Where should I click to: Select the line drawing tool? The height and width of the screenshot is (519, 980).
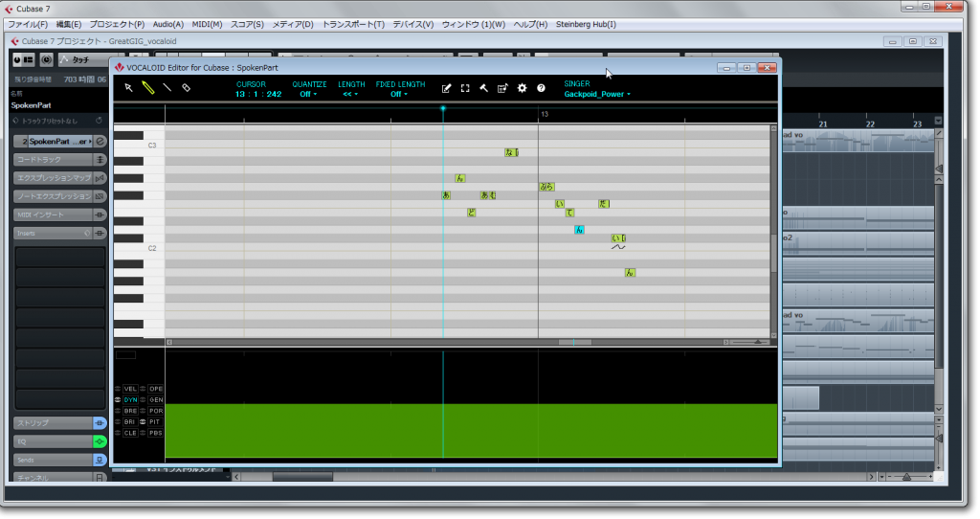point(167,88)
